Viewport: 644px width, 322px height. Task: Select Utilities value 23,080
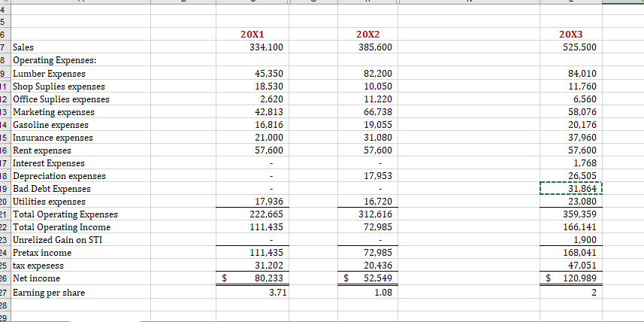570,202
